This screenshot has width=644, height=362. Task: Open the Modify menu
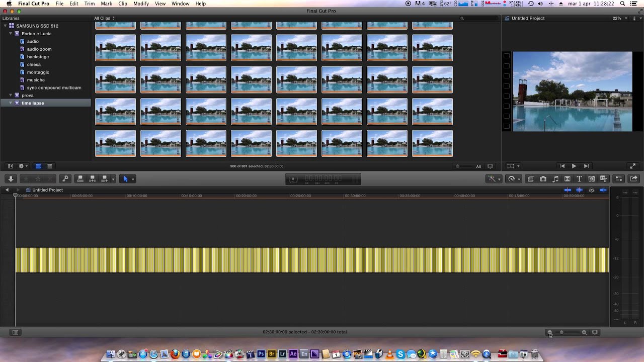(141, 4)
